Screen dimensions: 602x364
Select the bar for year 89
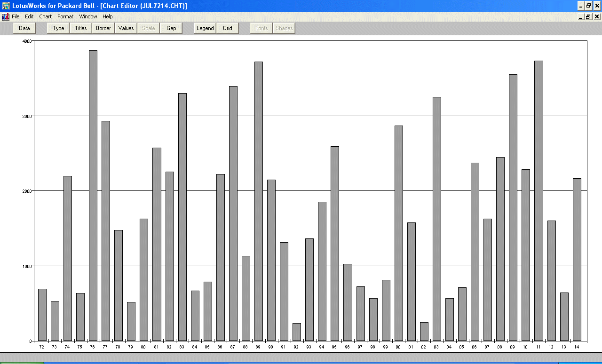click(x=259, y=201)
